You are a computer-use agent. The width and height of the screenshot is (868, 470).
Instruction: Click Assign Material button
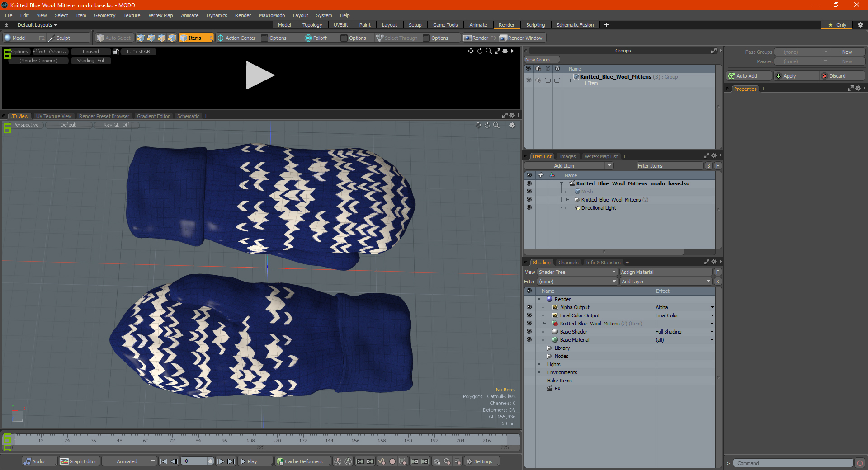pyautogui.click(x=666, y=272)
